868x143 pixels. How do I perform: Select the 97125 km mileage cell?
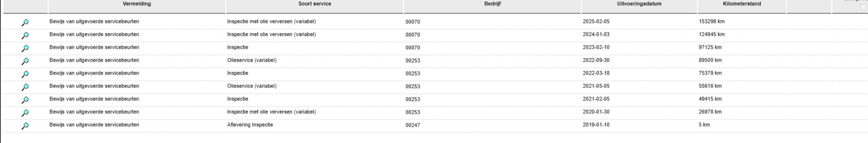[x=710, y=47]
